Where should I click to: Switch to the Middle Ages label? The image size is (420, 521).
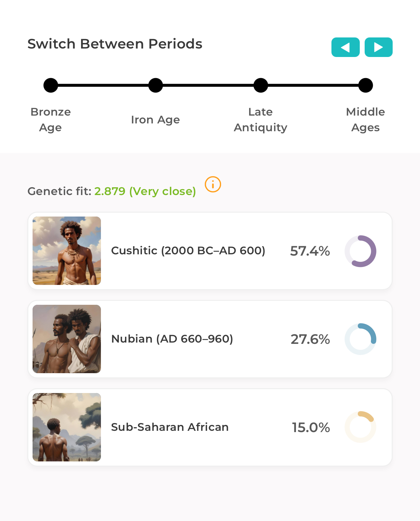pyautogui.click(x=365, y=120)
